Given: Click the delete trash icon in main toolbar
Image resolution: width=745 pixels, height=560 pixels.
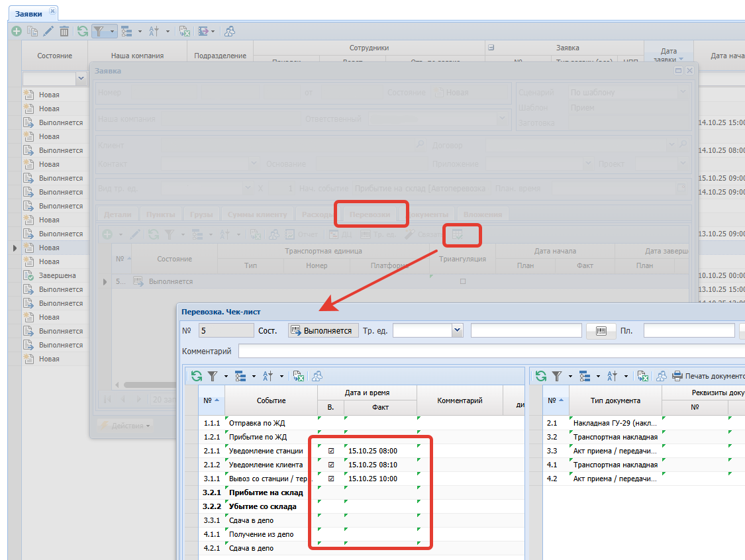Looking at the screenshot, I should point(64,31).
